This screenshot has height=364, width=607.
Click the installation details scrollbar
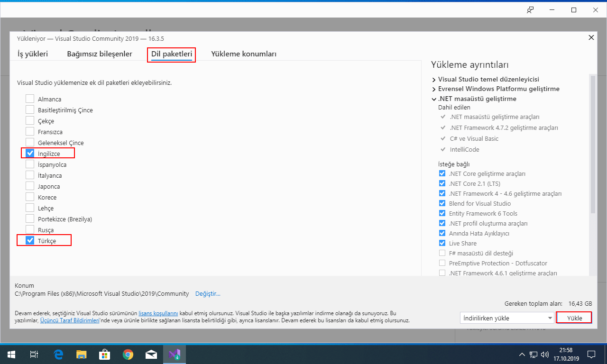[x=593, y=145]
